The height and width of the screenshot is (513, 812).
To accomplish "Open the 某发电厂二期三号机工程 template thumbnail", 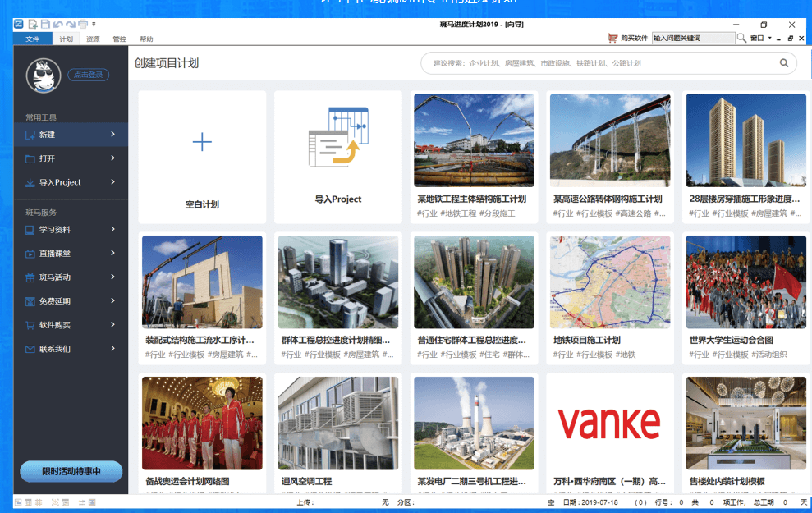I will 474,424.
